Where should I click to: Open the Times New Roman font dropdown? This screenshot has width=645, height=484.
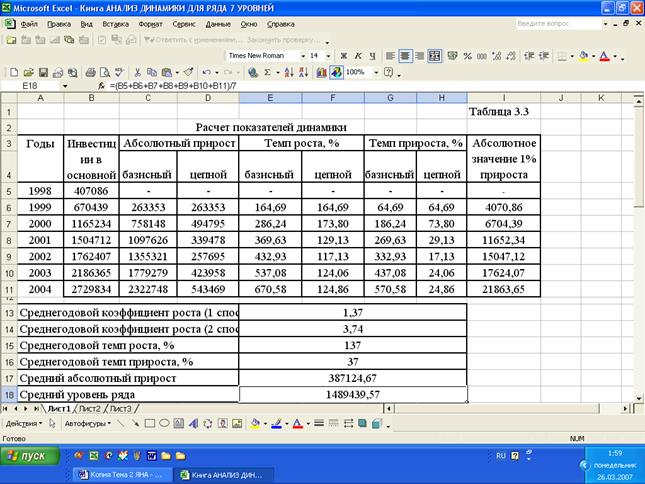(x=303, y=56)
